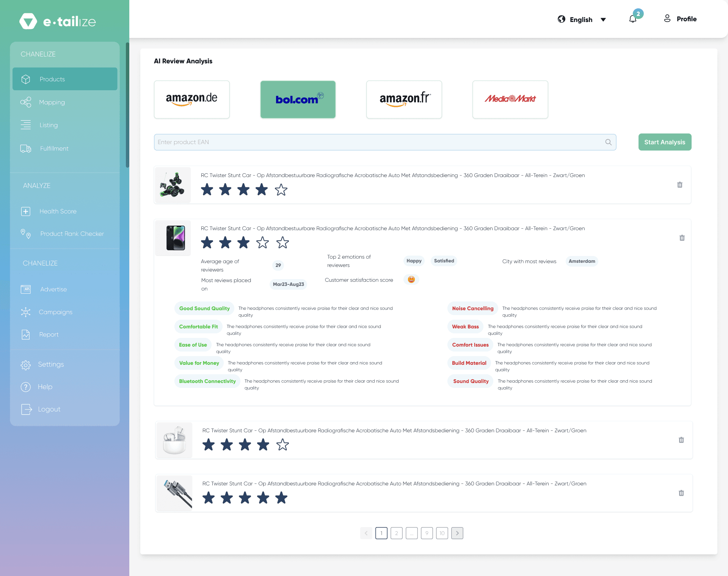This screenshot has height=576, width=728.
Task: Delete the expanded iPhone product entry
Action: coord(682,238)
